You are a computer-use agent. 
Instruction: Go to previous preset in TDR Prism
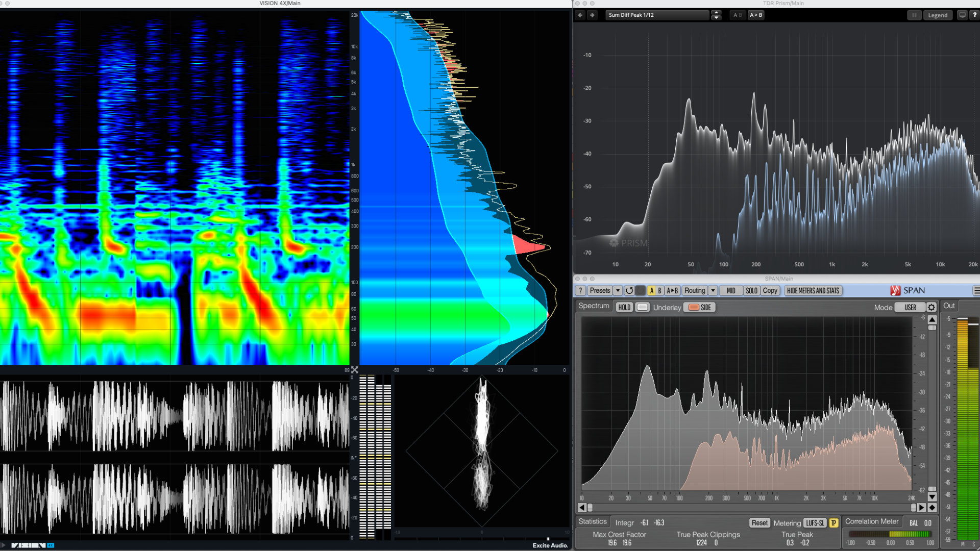[580, 15]
